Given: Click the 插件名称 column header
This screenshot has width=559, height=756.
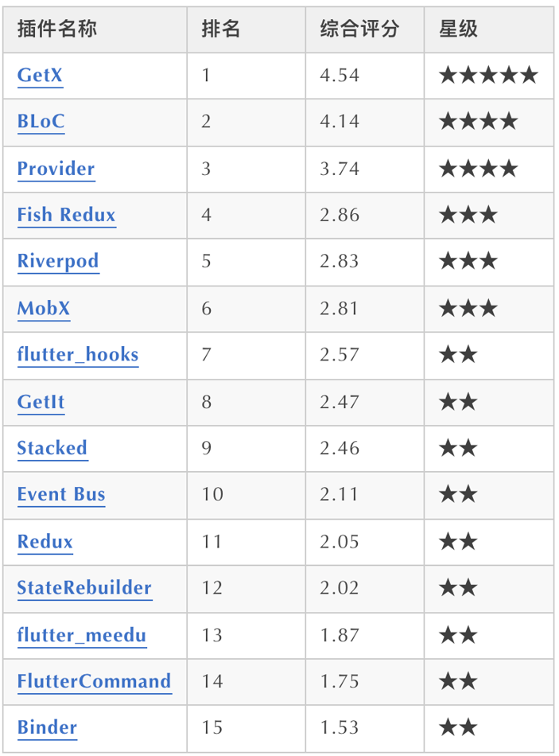Looking at the screenshot, I should 57,29.
